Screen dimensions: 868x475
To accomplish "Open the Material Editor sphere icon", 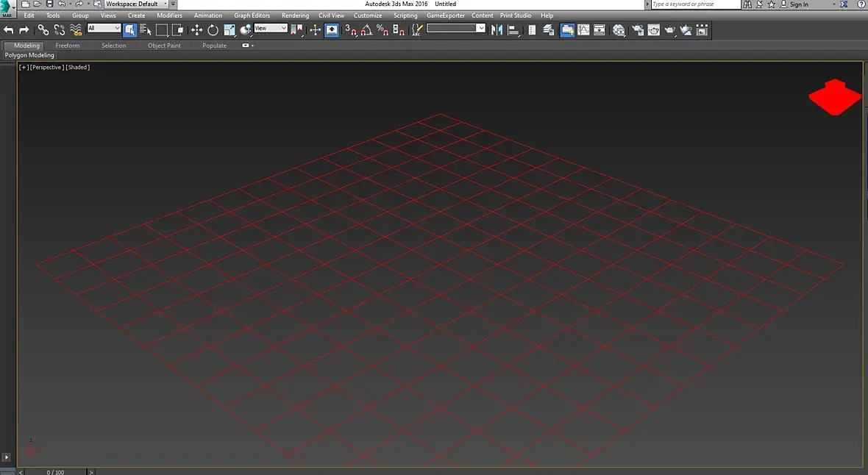I will click(619, 30).
